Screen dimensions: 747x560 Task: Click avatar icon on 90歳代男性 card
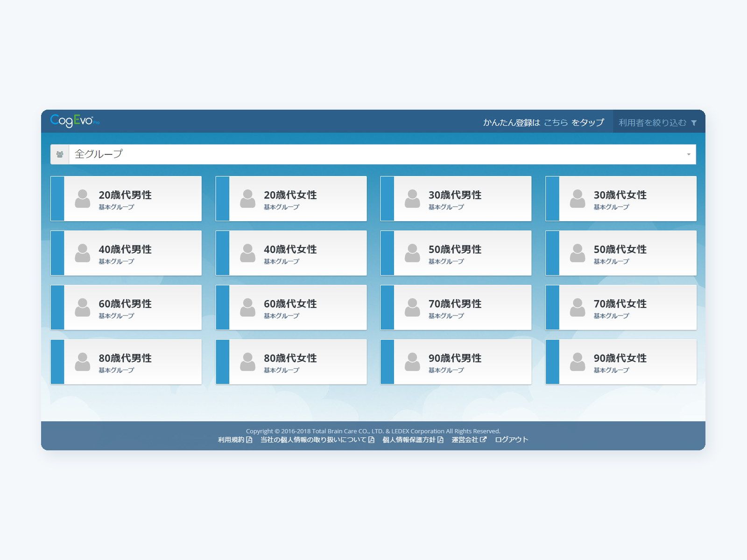coord(412,362)
